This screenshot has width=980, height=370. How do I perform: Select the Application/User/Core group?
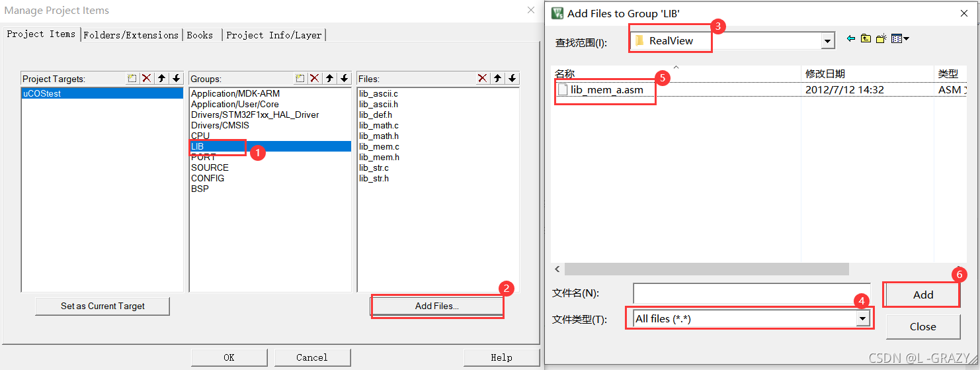[x=270, y=104]
